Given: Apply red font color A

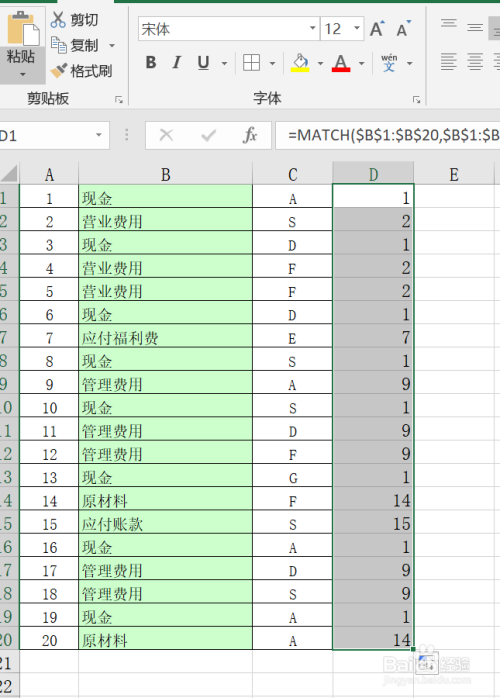Looking at the screenshot, I should click(341, 63).
